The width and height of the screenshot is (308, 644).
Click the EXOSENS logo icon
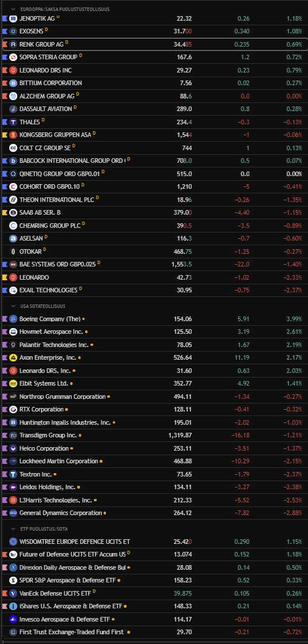click(x=13, y=31)
